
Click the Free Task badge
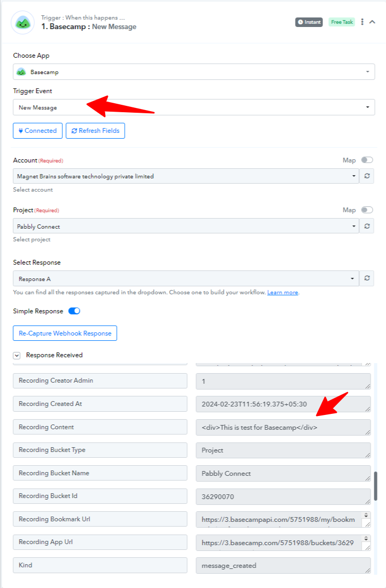pos(342,22)
